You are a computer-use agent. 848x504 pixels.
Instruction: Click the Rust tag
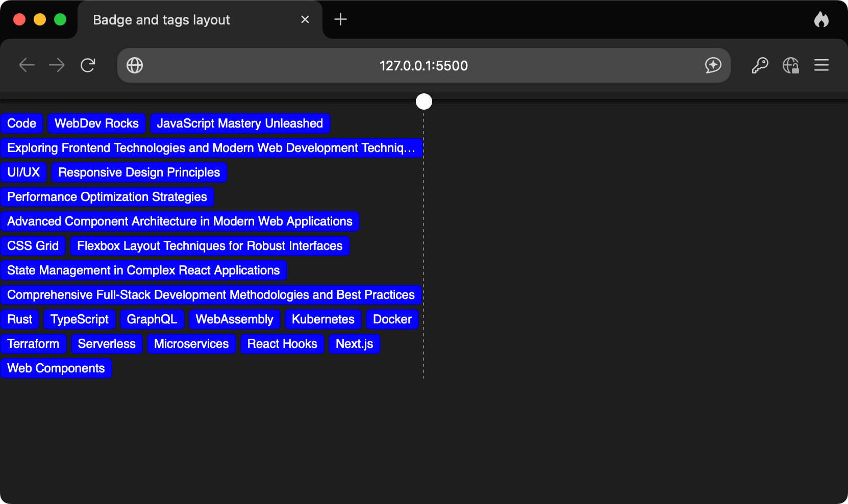coord(20,319)
